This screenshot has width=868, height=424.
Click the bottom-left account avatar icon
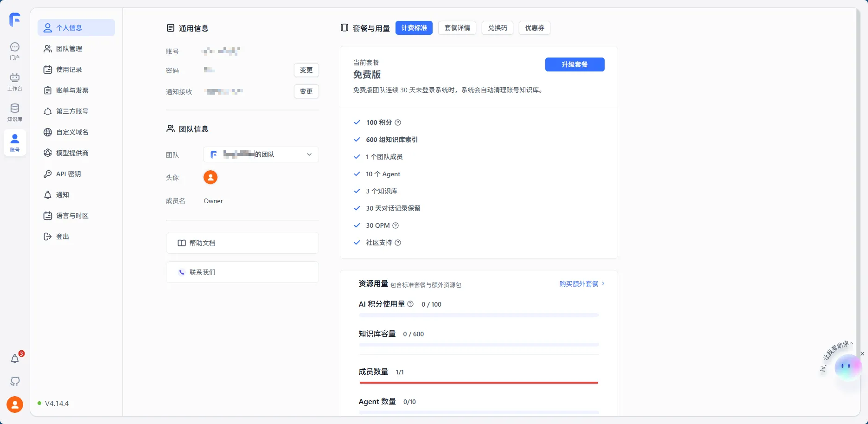[15, 404]
